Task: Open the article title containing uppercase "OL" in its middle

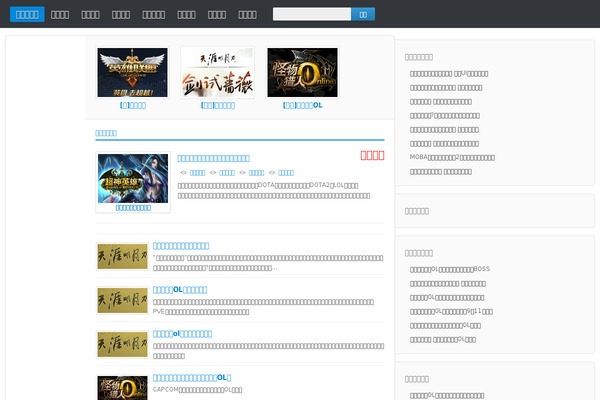Action: click(x=180, y=290)
